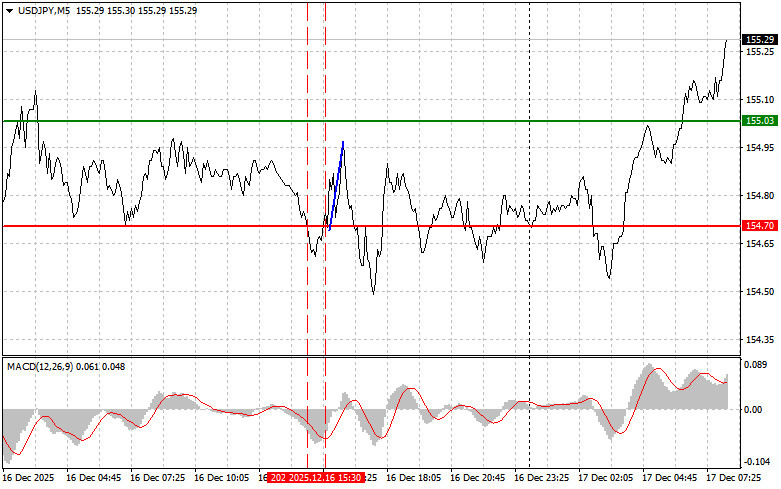This screenshot has width=781, height=489.
Task: Select the blue trend line segment
Action: coord(336,186)
